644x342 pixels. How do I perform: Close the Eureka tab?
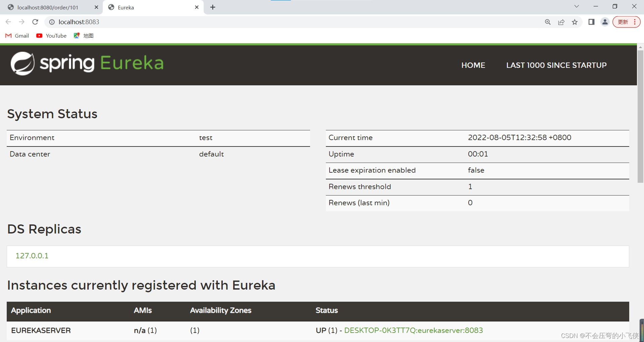[197, 7]
